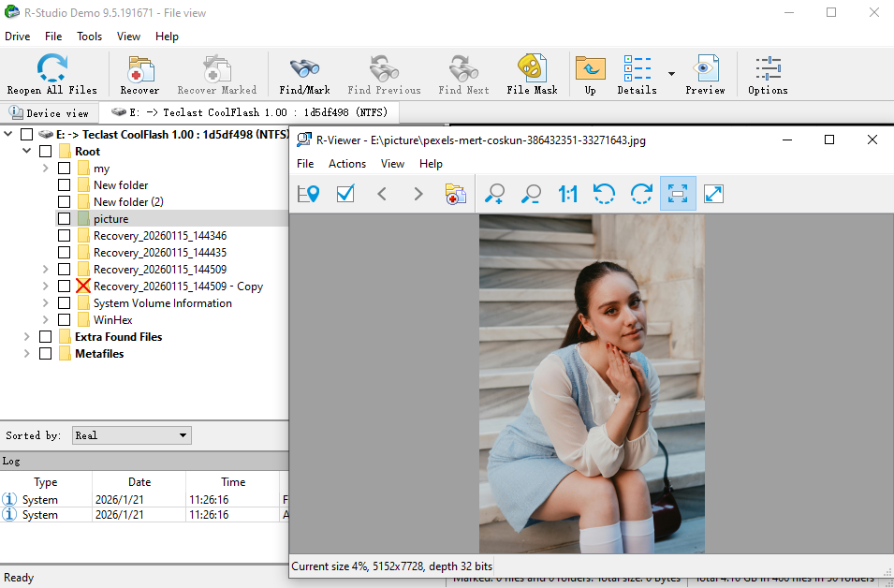Viewport: 894px width, 588px height.
Task: Zoom in on the image in R-Viewer
Action: 494,194
